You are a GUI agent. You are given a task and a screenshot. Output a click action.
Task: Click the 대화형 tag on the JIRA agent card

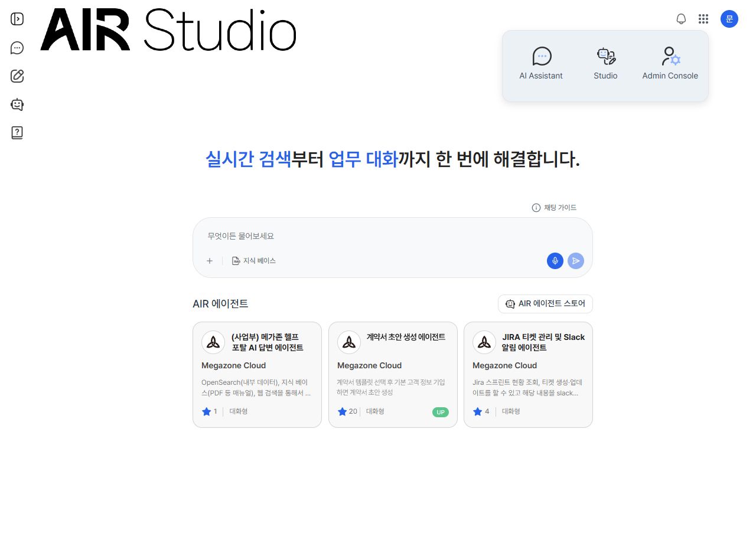click(511, 411)
